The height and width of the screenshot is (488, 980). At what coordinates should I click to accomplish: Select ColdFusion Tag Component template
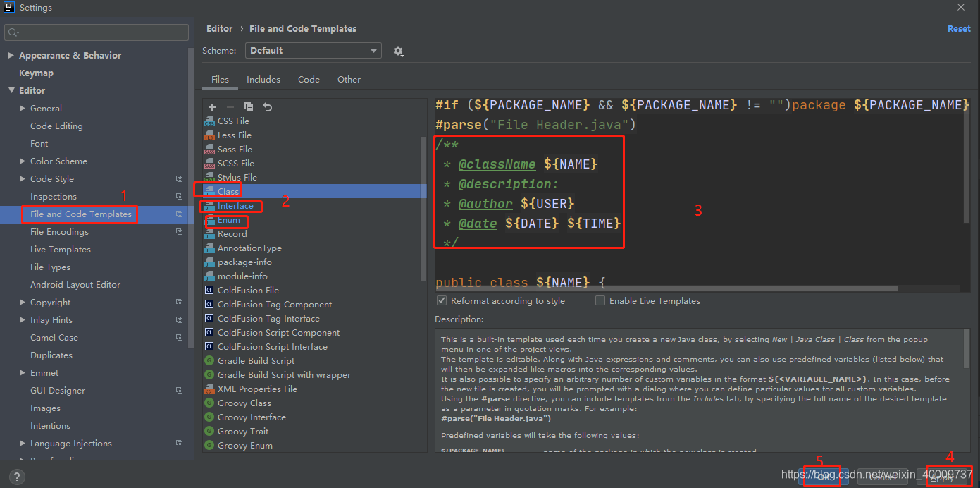point(275,305)
